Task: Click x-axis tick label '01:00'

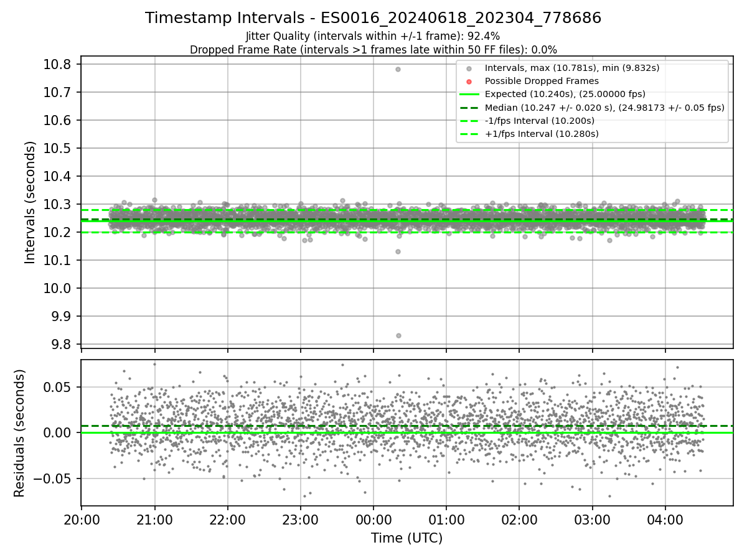Action: click(446, 520)
